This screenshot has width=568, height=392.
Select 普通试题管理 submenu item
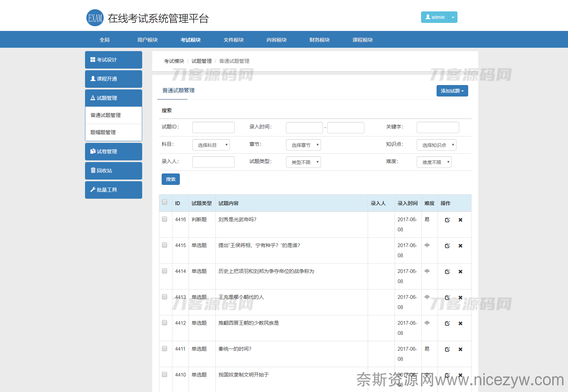[114, 115]
